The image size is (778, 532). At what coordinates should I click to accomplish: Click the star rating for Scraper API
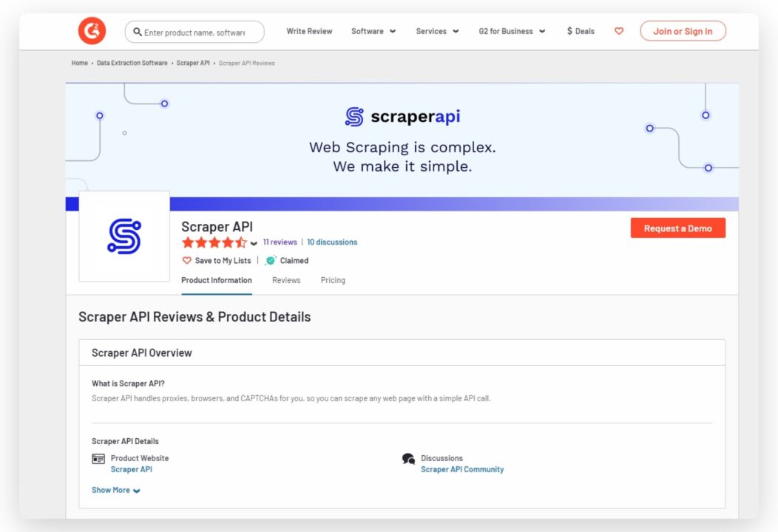point(214,242)
